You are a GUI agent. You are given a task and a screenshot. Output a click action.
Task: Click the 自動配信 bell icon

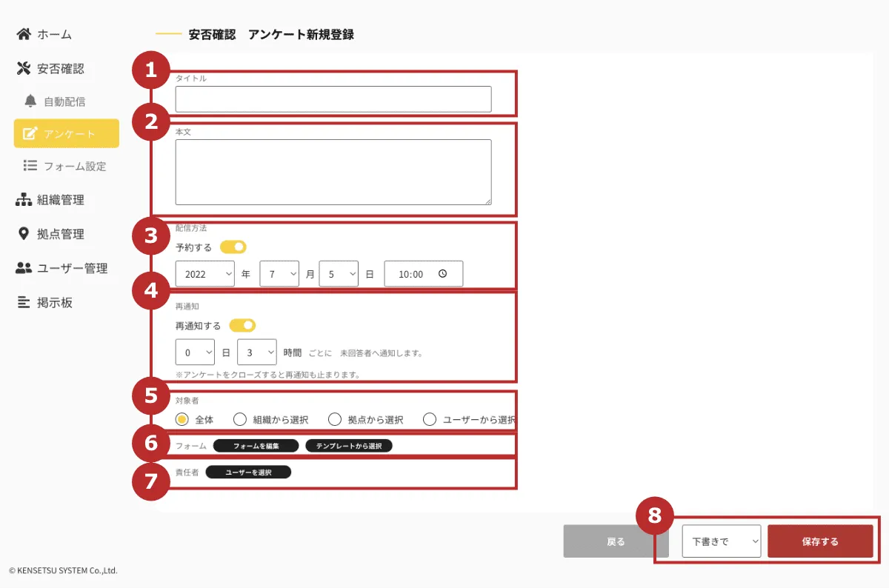[31, 101]
